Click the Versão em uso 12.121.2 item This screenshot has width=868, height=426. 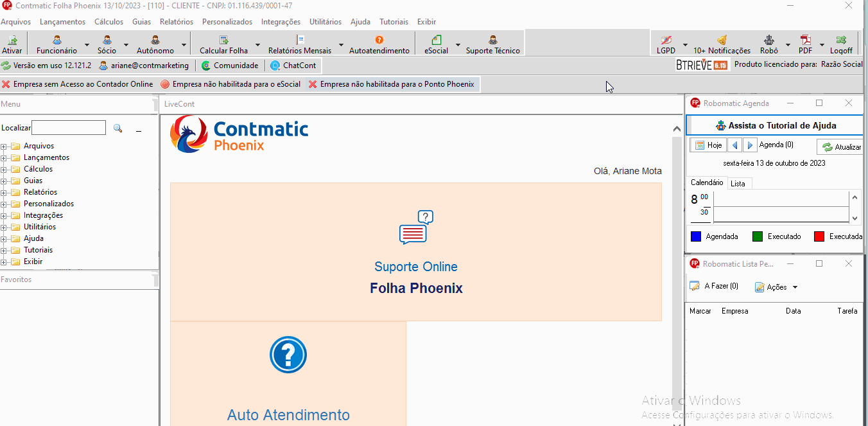[x=46, y=66]
